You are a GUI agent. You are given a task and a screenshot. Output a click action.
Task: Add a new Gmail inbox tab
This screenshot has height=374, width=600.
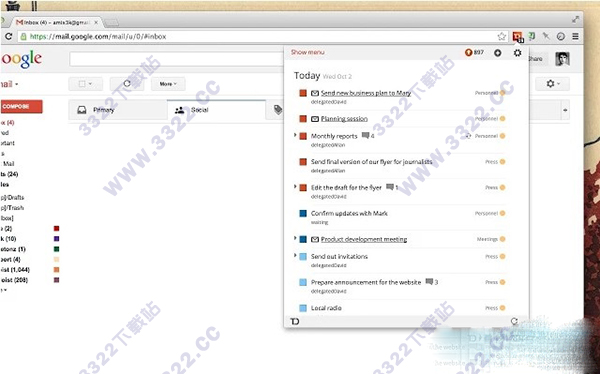[565, 110]
